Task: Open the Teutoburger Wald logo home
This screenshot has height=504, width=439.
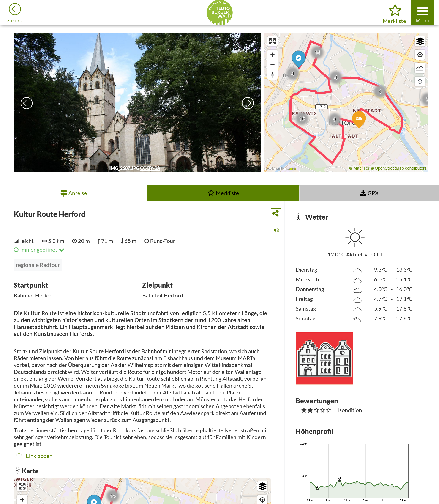Action: 219,13
